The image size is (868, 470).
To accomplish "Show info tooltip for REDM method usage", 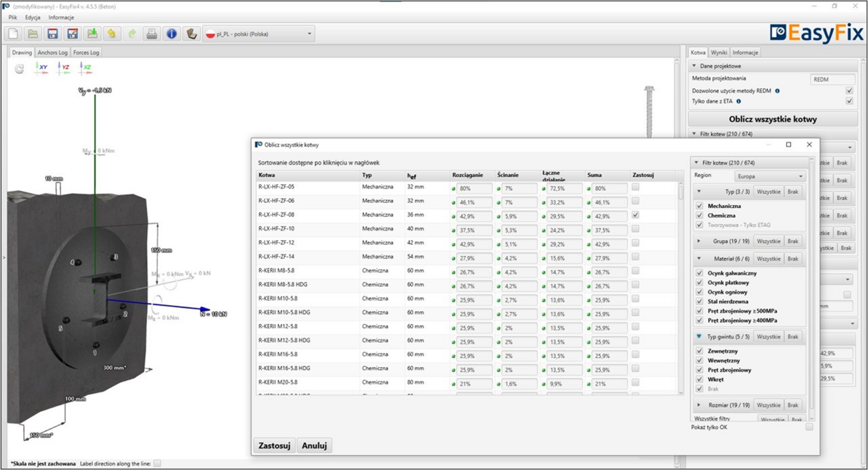I will click(777, 91).
